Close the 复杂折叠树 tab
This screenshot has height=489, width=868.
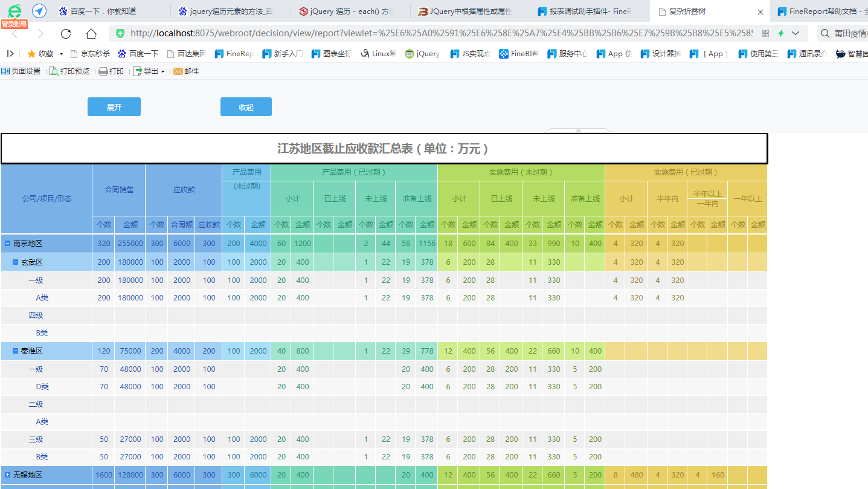(x=760, y=11)
